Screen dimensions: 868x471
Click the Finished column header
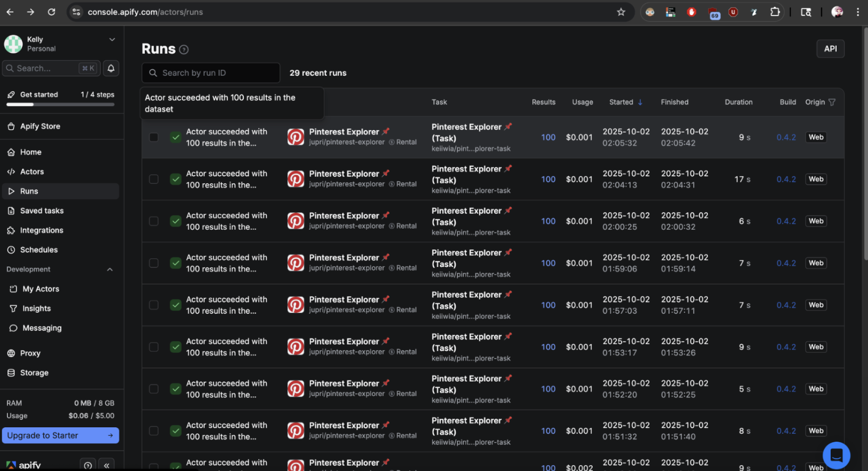[675, 102]
